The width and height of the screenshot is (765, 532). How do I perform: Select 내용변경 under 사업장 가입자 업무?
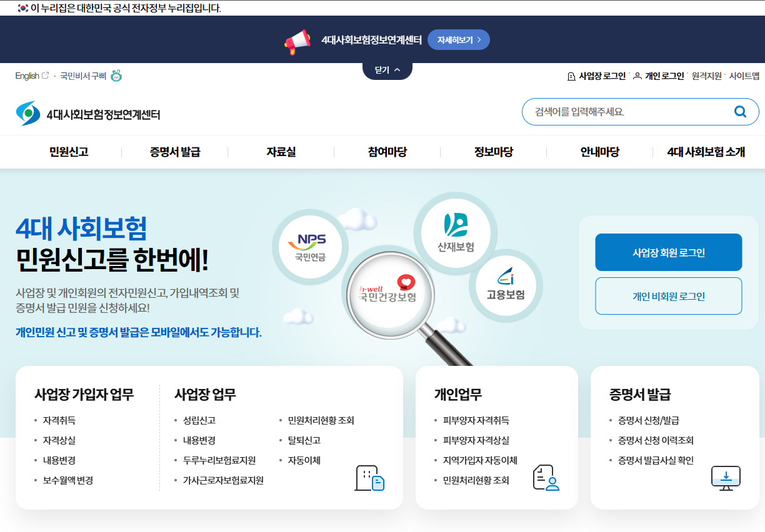tap(59, 460)
